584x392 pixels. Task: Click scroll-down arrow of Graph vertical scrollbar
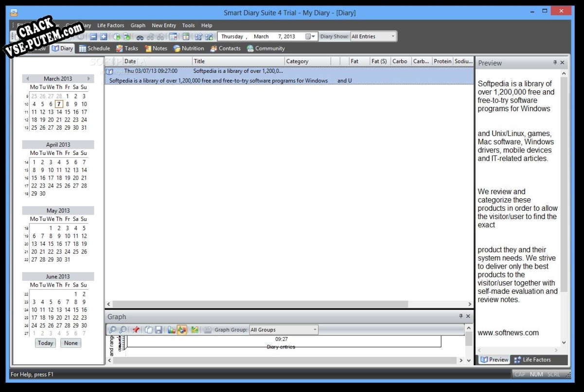pyautogui.click(x=469, y=360)
